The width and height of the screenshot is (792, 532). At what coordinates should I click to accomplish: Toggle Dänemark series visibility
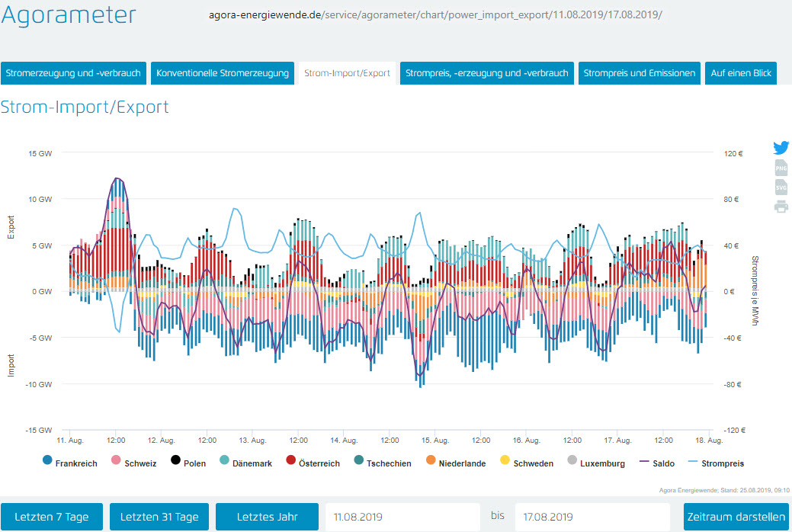245,463
